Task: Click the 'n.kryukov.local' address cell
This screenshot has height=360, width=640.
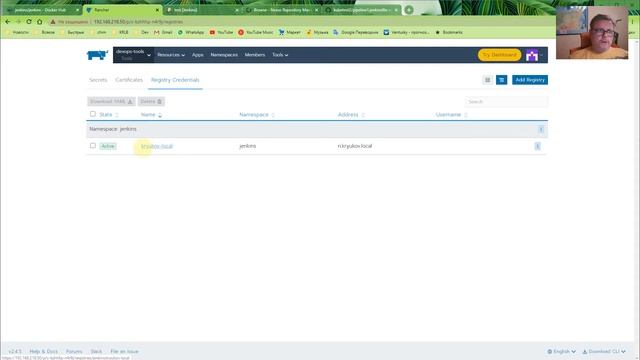Action: pos(355,146)
